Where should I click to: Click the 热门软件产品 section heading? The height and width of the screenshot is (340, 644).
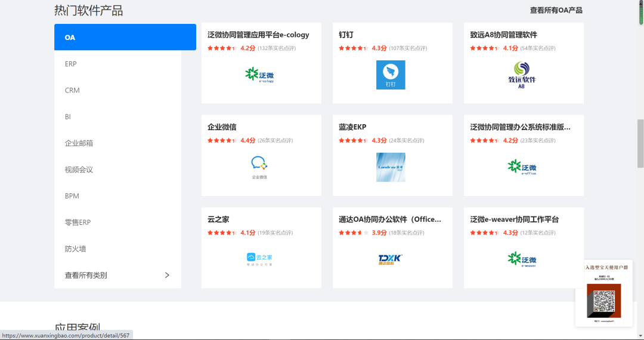click(x=88, y=10)
